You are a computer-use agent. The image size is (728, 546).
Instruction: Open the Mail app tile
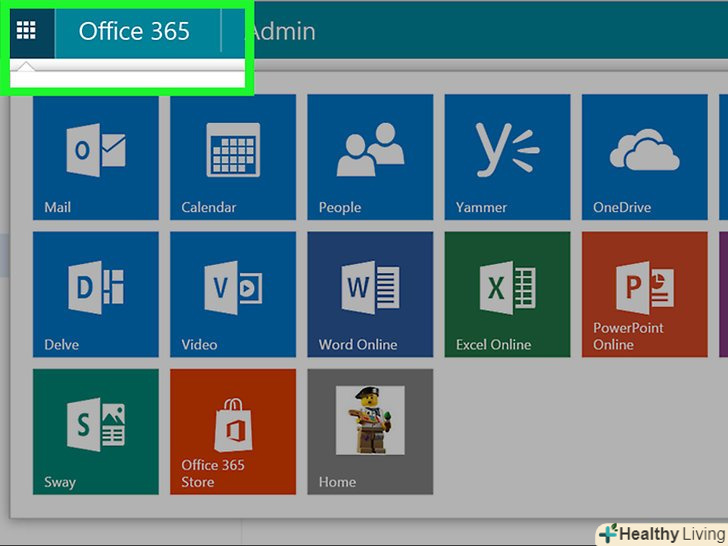[96, 157]
